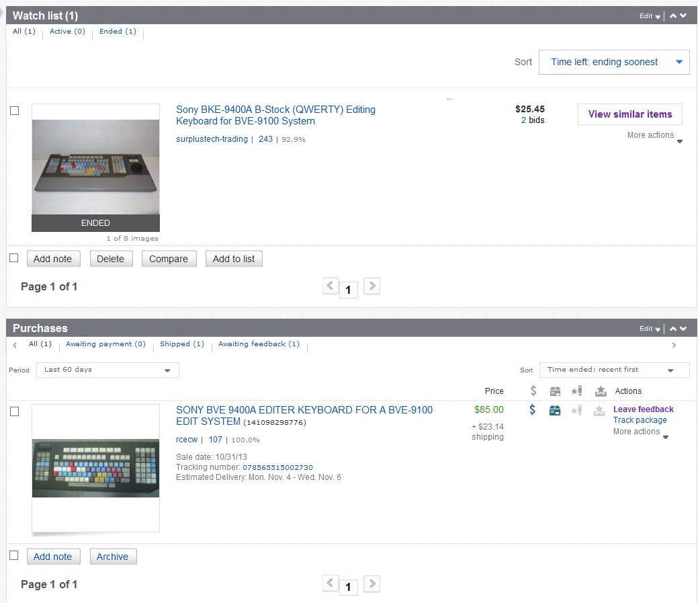
Task: Open the purchased SONY BVE keyboard thumbnail
Action: (x=95, y=468)
